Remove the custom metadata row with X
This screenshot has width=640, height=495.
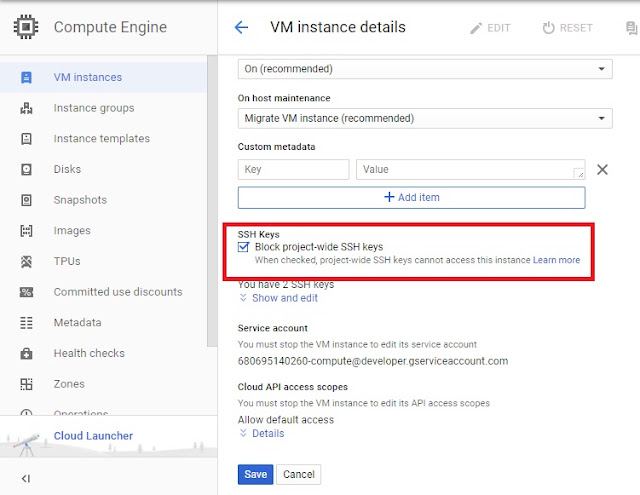pyautogui.click(x=602, y=169)
